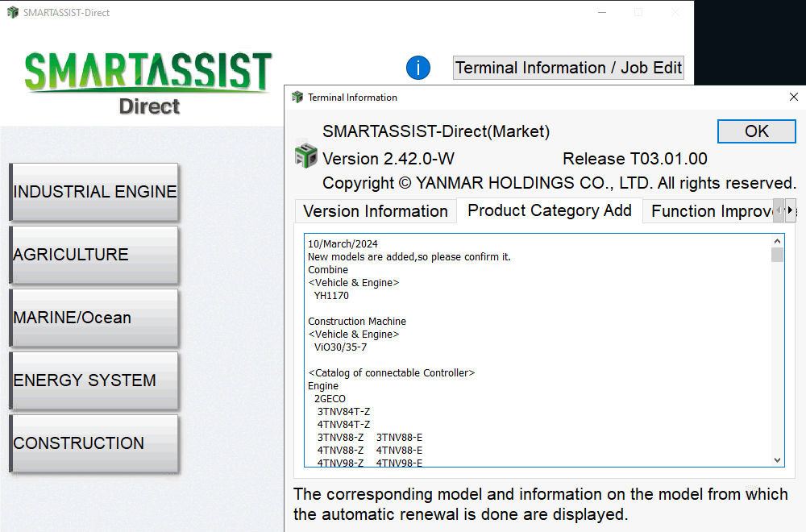Viewport: 806px width, 532px height.
Task: Click the text area scrollbar up arrow
Action: 778,240
